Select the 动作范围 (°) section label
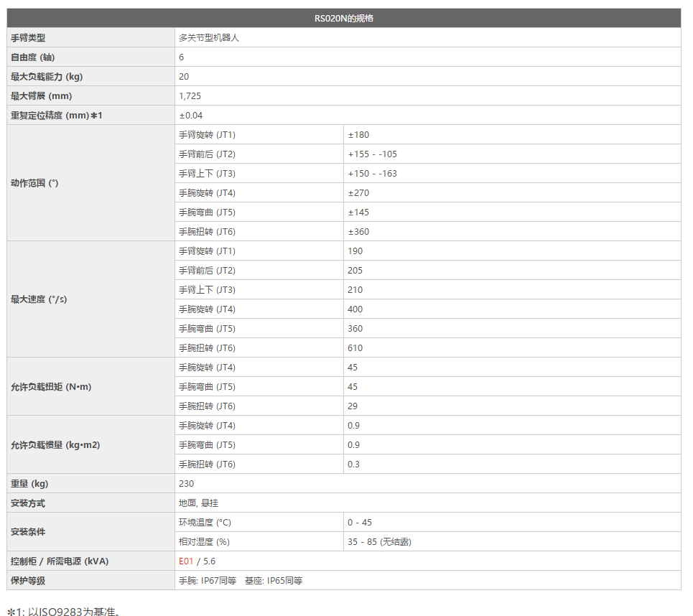The width and height of the screenshot is (693, 616). 34,183
